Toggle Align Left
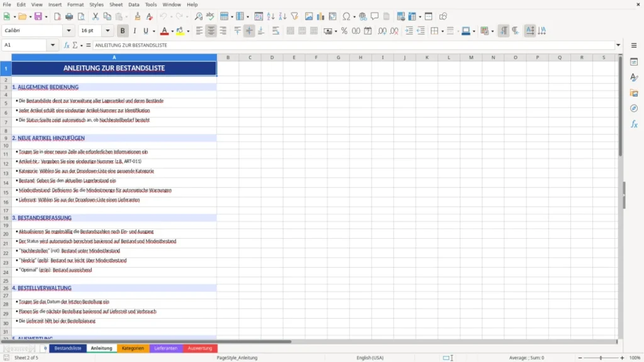This screenshot has width=644, height=362. click(x=199, y=31)
